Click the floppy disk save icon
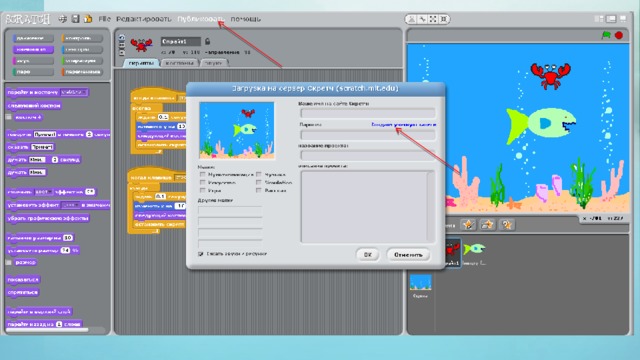 click(x=76, y=19)
